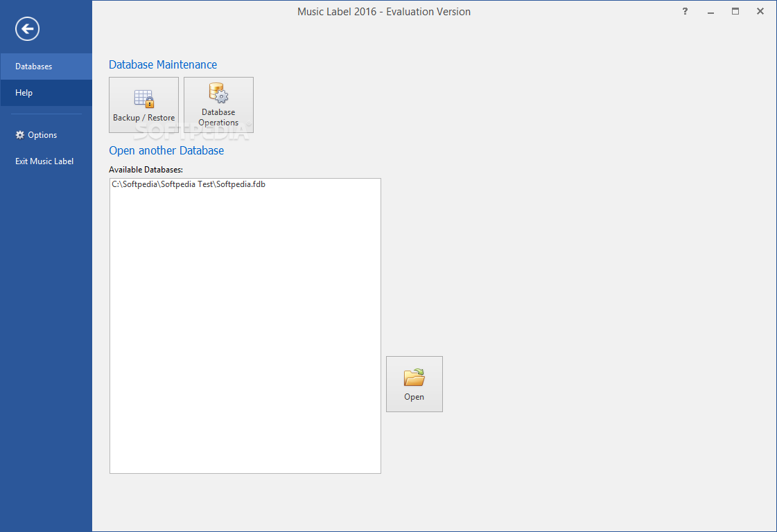Click the Open folder button
Screen dimensions: 777x532
click(x=414, y=384)
